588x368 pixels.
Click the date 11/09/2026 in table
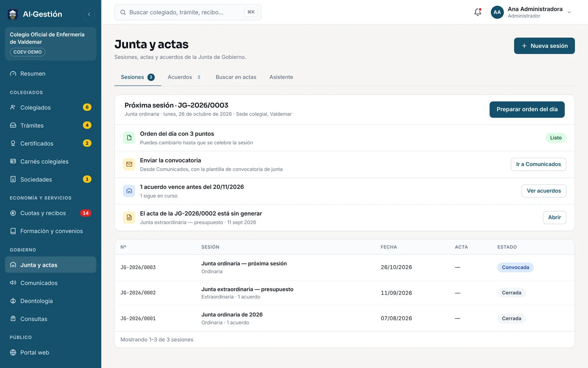pos(396,293)
